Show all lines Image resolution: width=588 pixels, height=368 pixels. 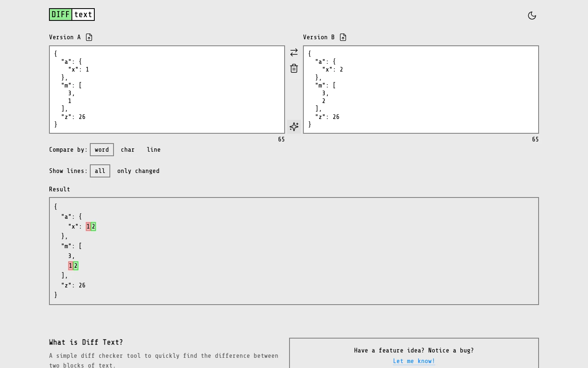coord(100,171)
